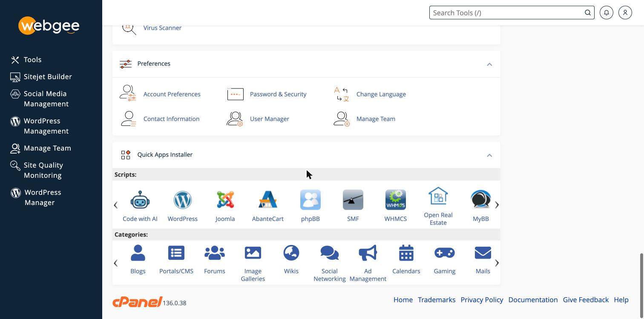Open the Privacy Policy footer link

pos(482,299)
